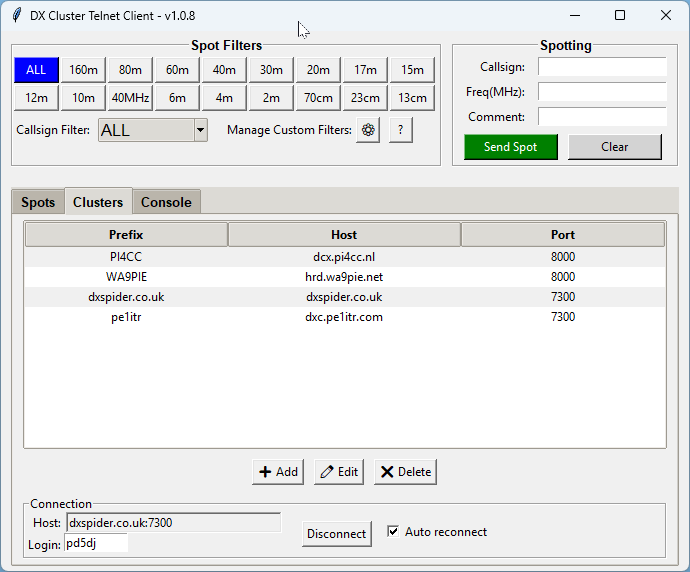Click the Login input field
Image resolution: width=690 pixels, height=572 pixels.
click(96, 543)
